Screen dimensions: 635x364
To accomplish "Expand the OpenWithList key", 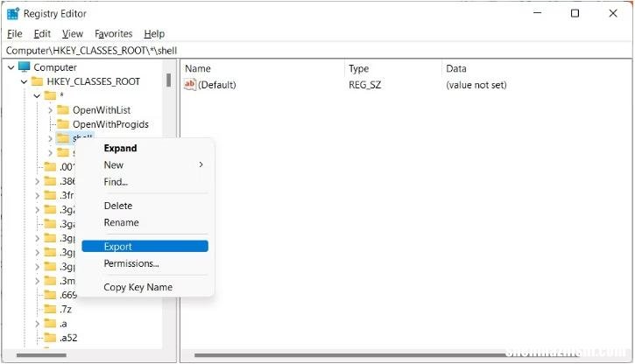I will coord(50,110).
